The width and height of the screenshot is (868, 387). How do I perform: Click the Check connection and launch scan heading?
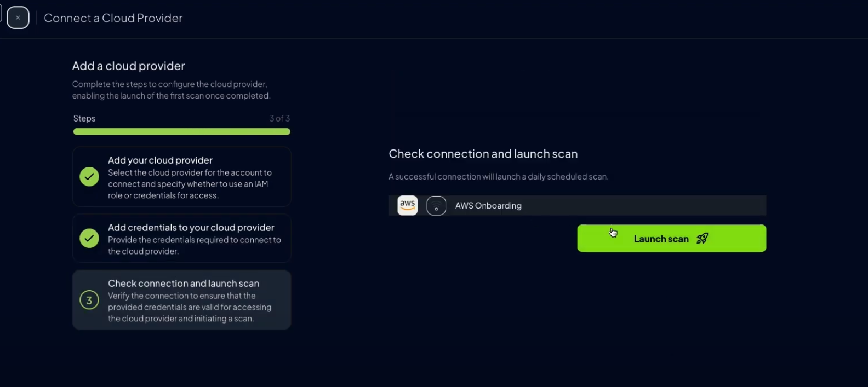[x=483, y=154]
